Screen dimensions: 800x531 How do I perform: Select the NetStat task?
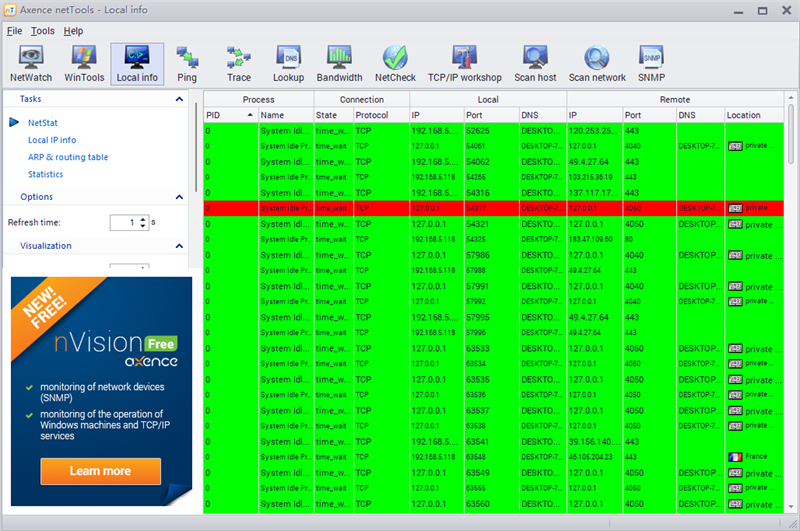[43, 123]
